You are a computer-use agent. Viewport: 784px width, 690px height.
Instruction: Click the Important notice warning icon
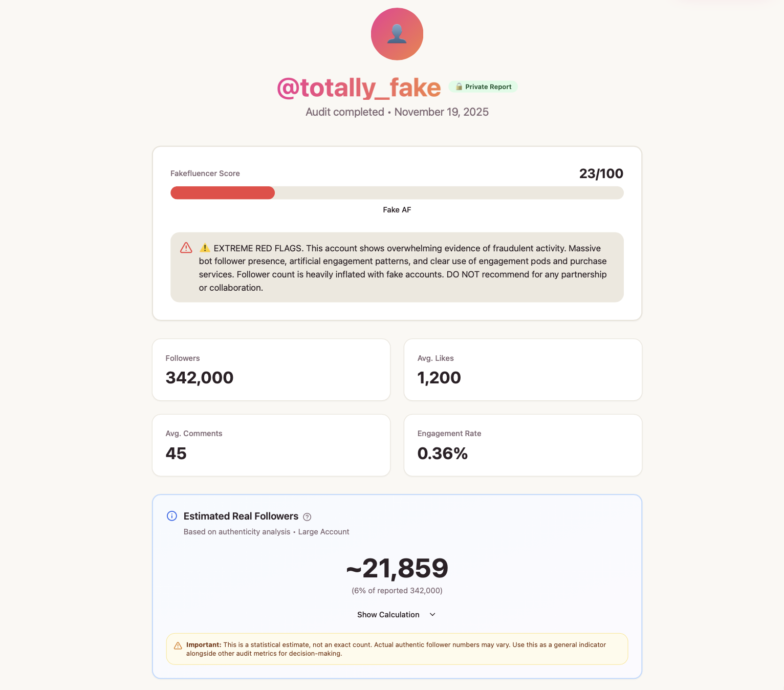point(178,646)
